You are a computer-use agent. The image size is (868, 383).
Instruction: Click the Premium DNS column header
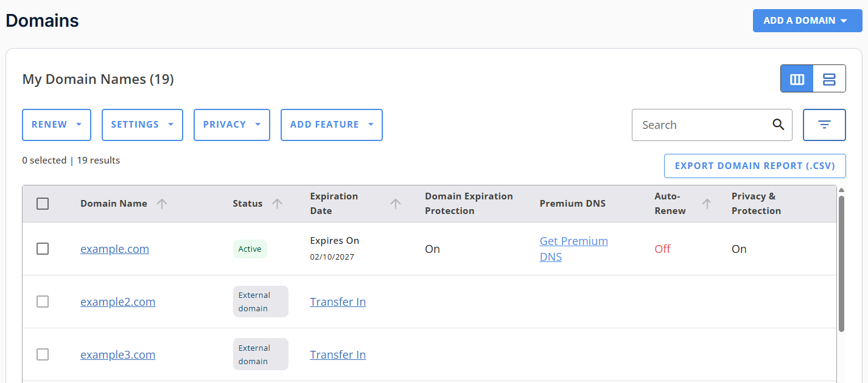(x=573, y=204)
